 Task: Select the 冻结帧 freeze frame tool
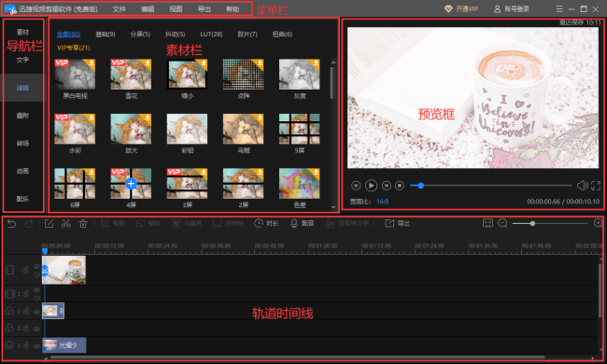pyautogui.click(x=228, y=224)
